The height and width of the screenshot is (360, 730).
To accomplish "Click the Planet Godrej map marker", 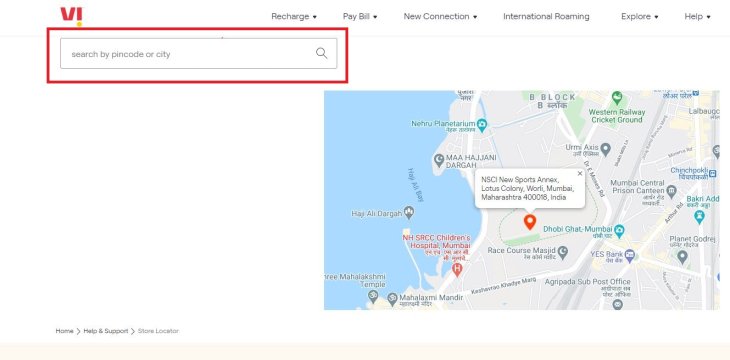I will tap(682, 256).
